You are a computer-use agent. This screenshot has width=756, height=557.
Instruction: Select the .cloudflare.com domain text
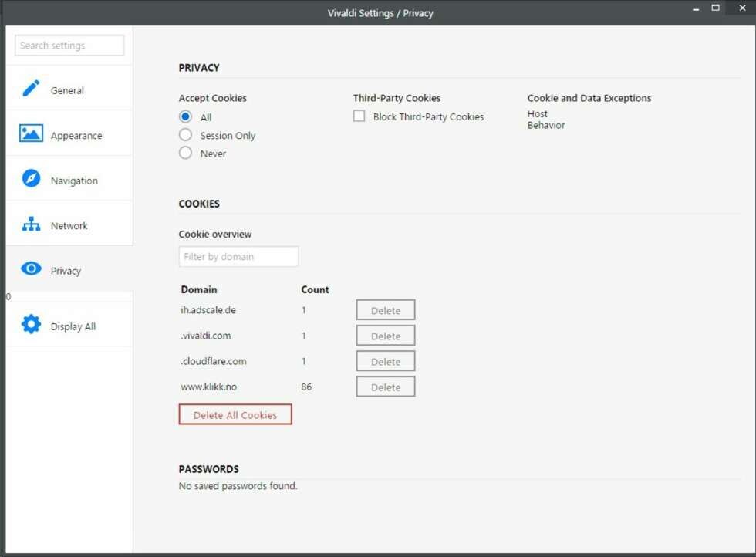[214, 361]
